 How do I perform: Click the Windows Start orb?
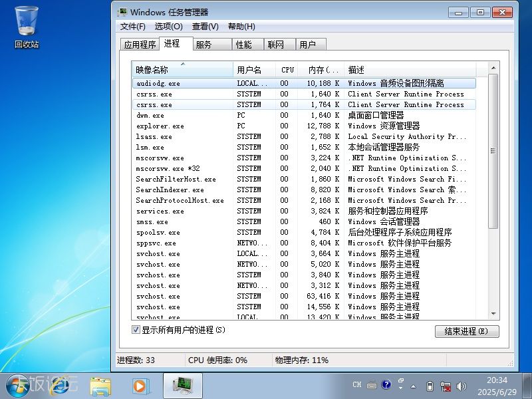18,386
